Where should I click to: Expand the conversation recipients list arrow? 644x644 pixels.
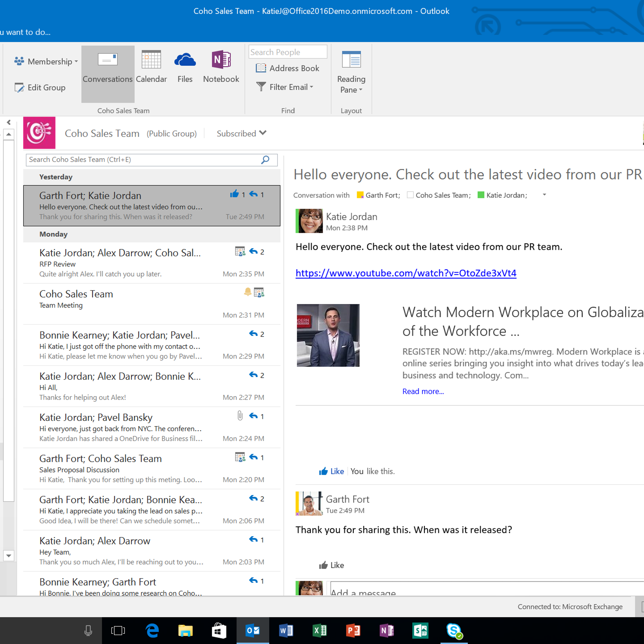[544, 195]
